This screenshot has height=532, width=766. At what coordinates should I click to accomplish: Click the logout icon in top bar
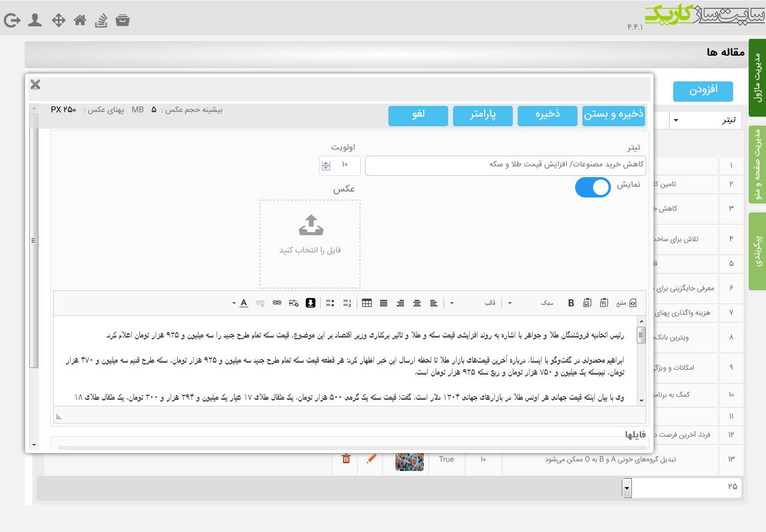tap(12, 20)
